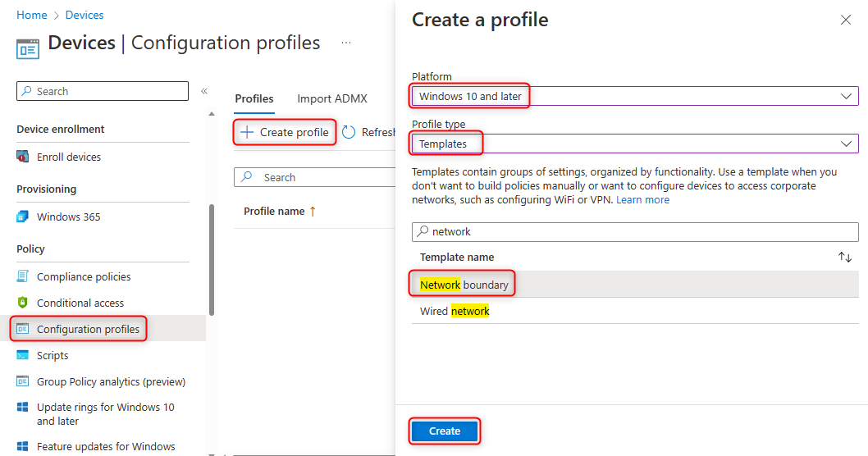Open Scripts in the sidebar
Image resolution: width=868 pixels, height=456 pixels.
[53, 355]
